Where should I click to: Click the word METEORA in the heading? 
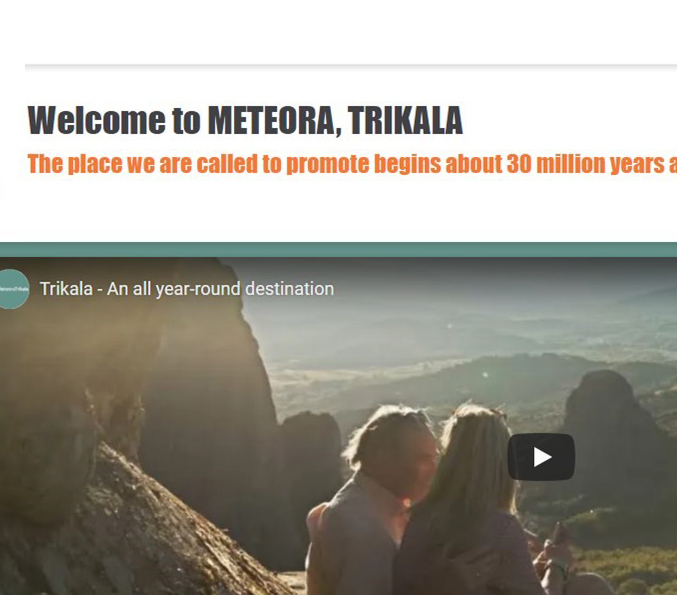tap(272, 120)
